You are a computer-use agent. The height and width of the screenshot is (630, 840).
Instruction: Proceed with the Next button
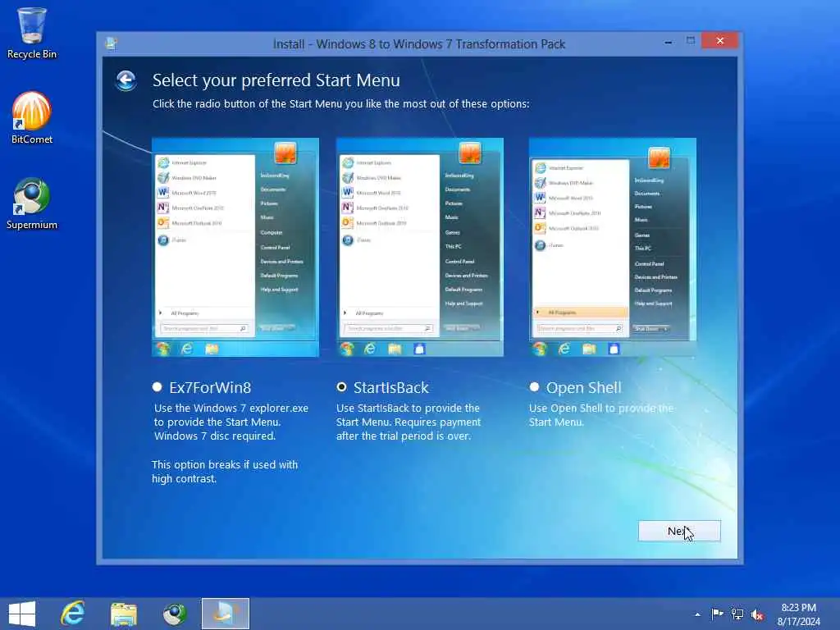click(679, 531)
